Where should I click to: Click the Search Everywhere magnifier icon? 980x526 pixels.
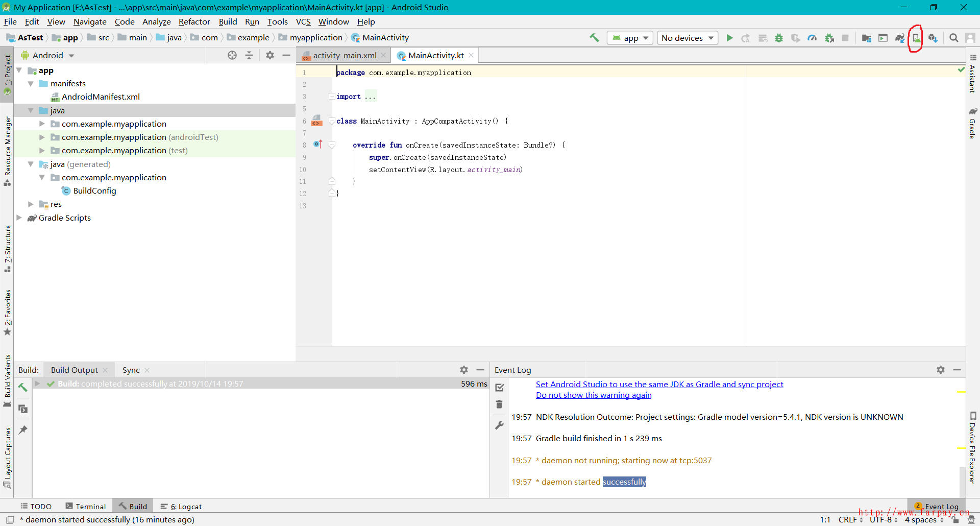pyautogui.click(x=953, y=38)
